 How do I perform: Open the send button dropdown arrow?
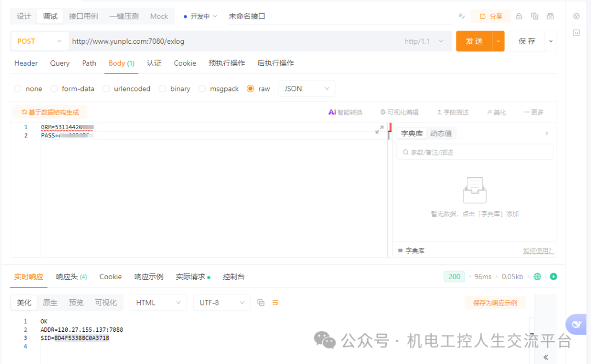pos(499,41)
